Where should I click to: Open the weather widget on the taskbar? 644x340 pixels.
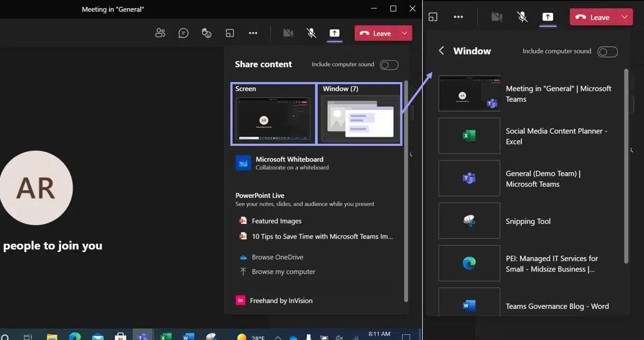(251, 337)
